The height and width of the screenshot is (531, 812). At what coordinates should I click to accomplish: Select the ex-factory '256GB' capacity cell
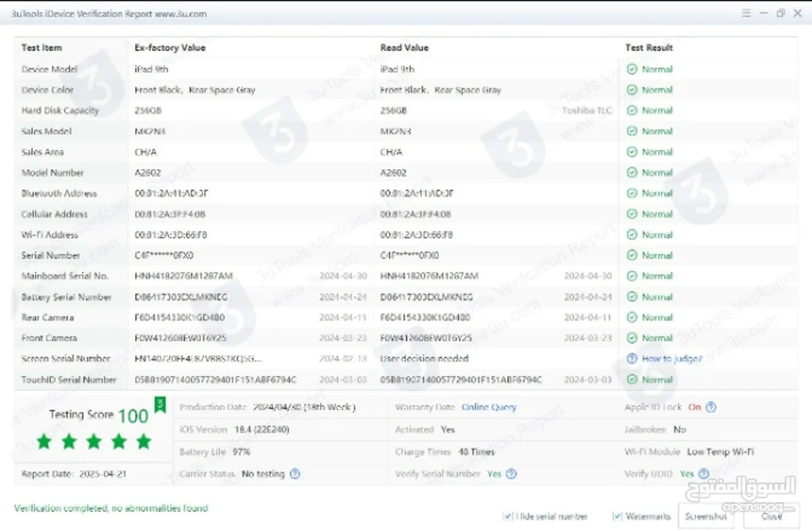tap(148, 111)
